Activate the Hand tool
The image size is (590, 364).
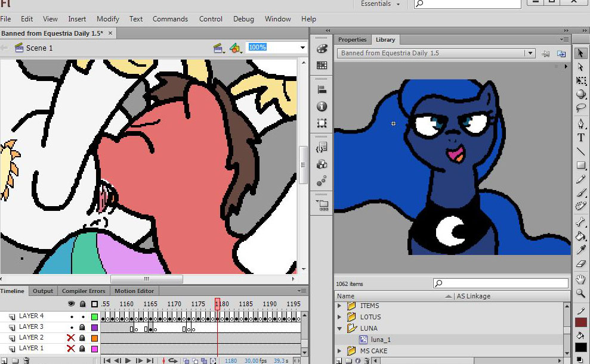580,279
